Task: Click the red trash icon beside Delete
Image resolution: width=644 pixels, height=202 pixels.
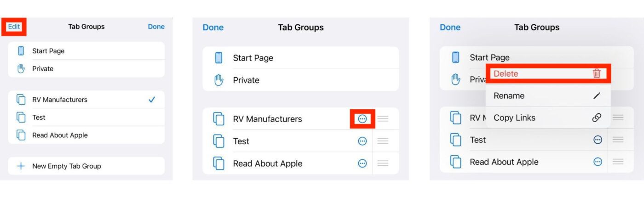Action: [x=597, y=73]
